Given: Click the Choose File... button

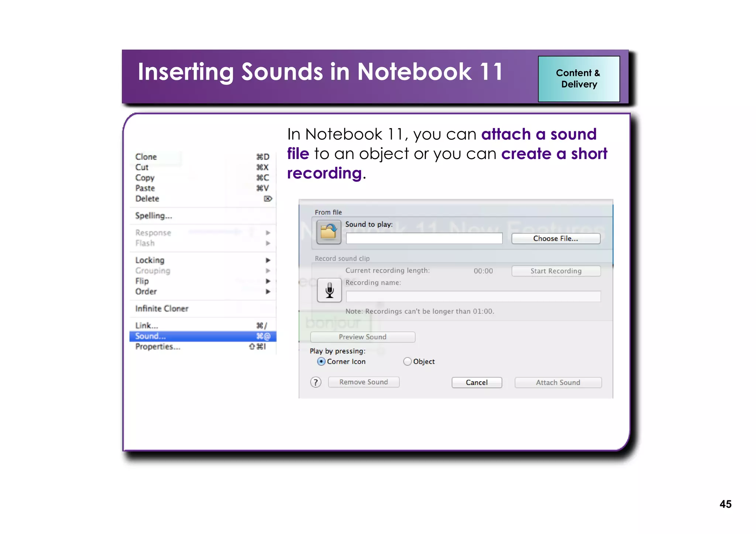Looking at the screenshot, I should pyautogui.click(x=556, y=238).
